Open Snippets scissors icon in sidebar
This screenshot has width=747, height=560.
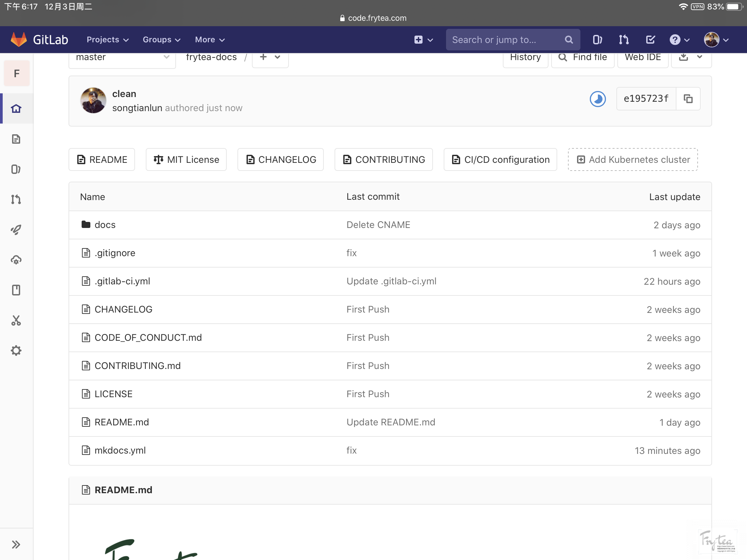(x=16, y=320)
